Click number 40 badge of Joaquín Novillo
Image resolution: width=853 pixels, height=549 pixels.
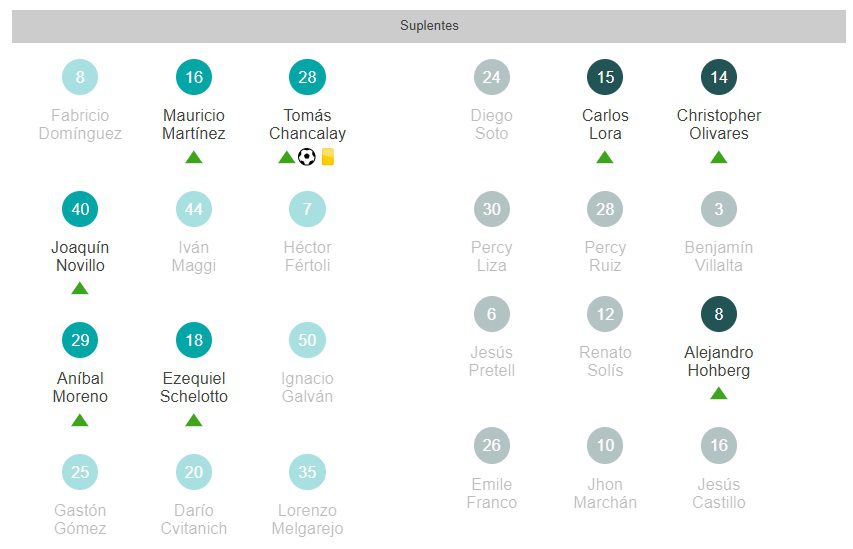[x=80, y=209]
